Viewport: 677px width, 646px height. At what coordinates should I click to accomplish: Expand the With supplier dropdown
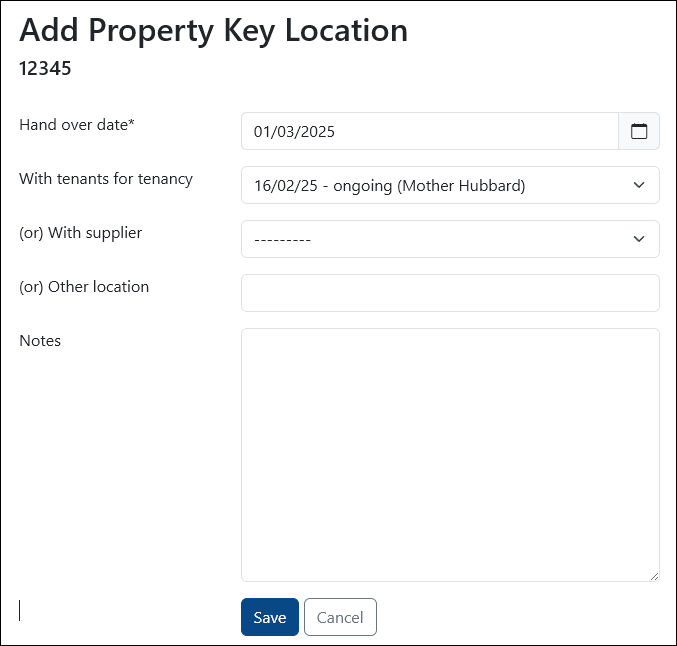(x=450, y=239)
